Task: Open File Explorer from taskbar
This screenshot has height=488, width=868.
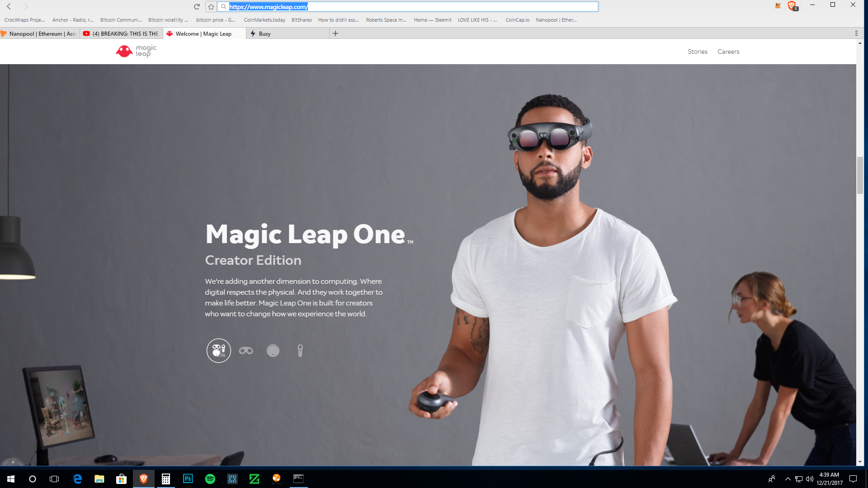Action: pyautogui.click(x=99, y=479)
